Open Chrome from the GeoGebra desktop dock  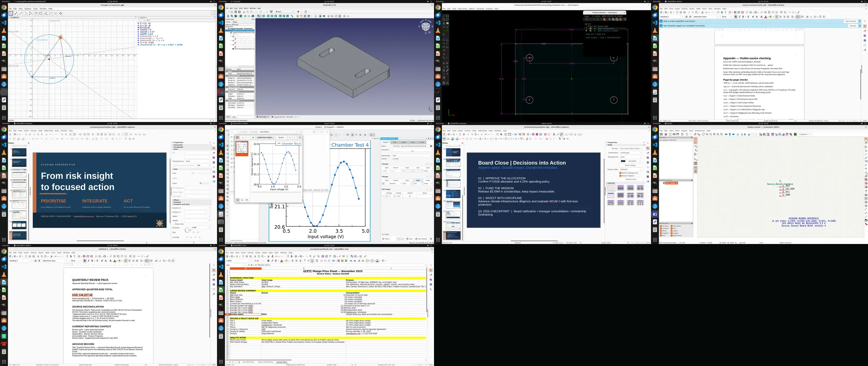(4, 7)
